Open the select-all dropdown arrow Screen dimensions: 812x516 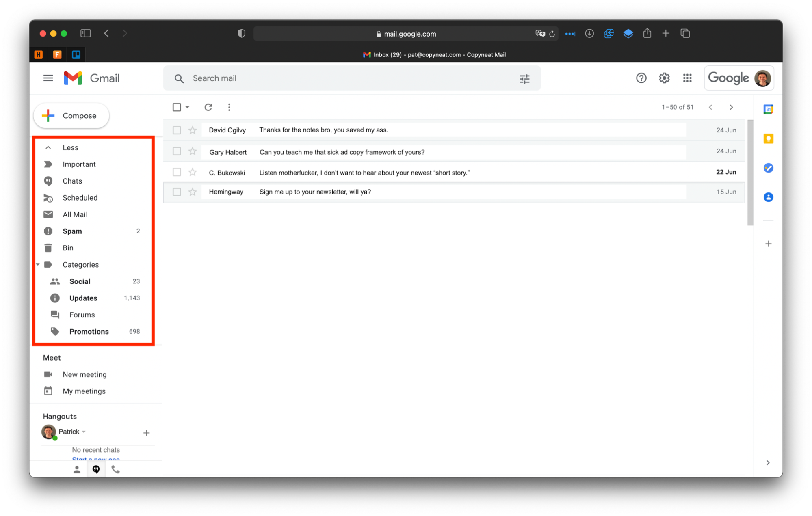click(x=187, y=107)
